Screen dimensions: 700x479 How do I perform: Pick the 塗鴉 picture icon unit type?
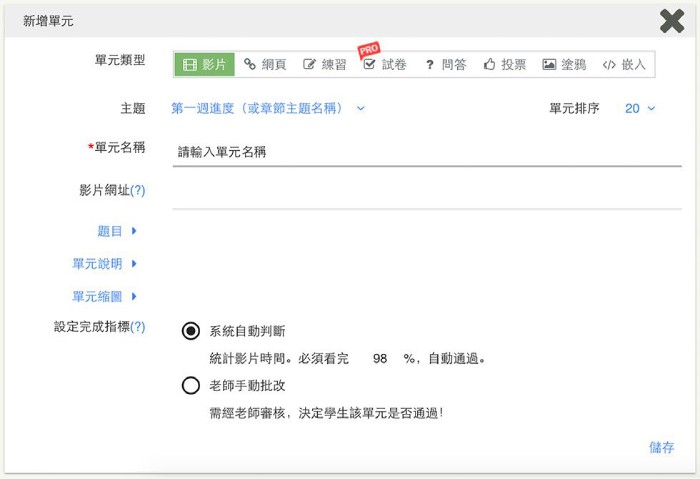564,64
